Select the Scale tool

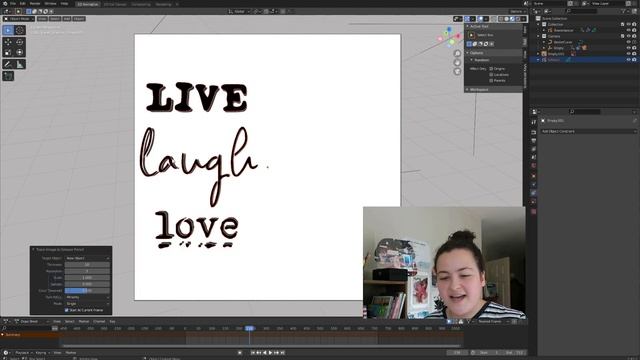click(8, 52)
